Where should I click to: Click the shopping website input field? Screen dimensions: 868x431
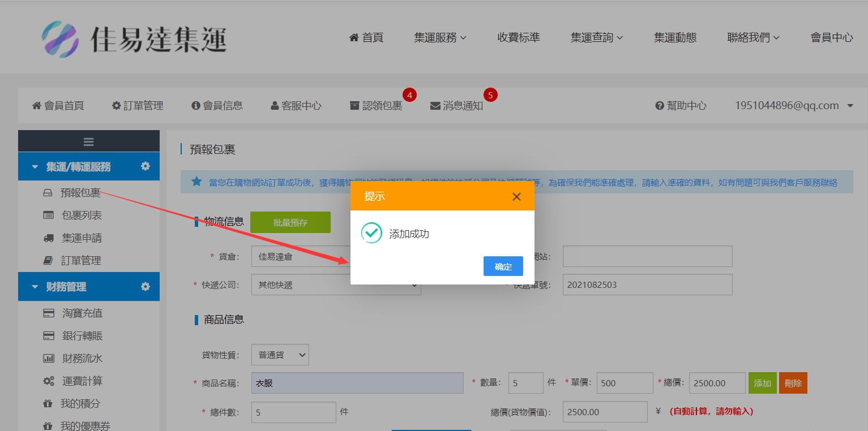click(648, 256)
